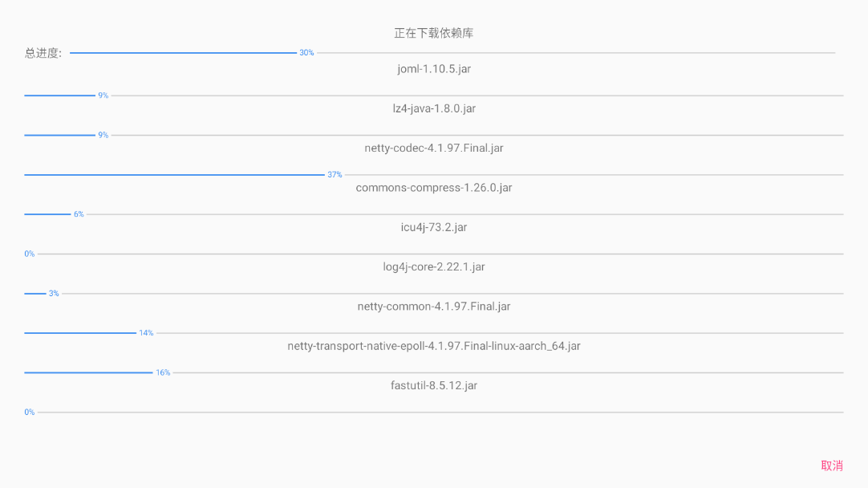The image size is (868, 488).
Task: Select the fastutil-8.5.12.jar file name
Action: pyautogui.click(x=434, y=385)
